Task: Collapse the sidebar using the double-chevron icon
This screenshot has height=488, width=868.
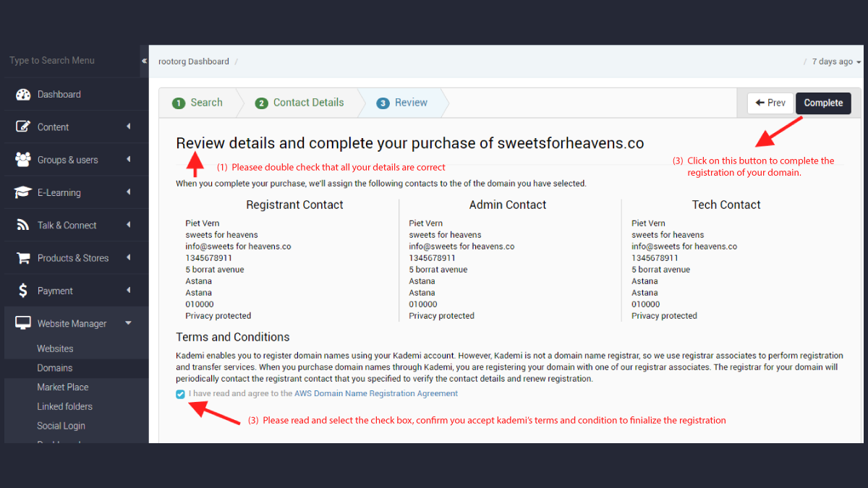Action: click(144, 61)
